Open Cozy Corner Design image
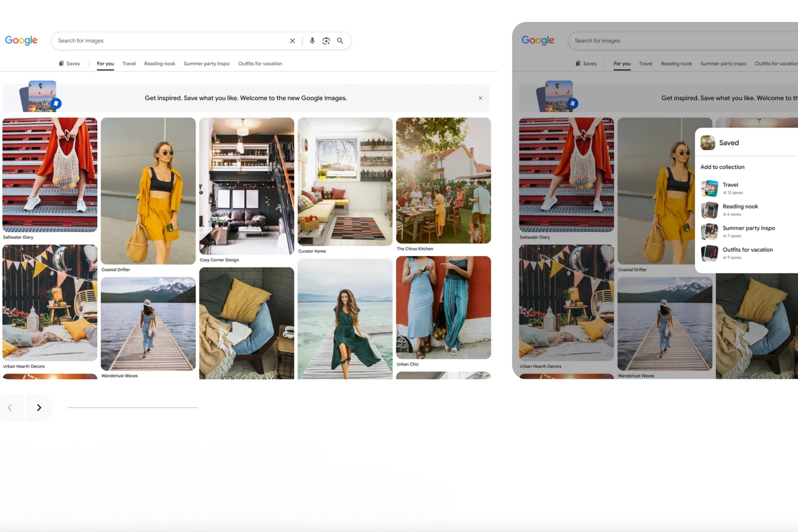The width and height of the screenshot is (798, 532). [x=247, y=186]
